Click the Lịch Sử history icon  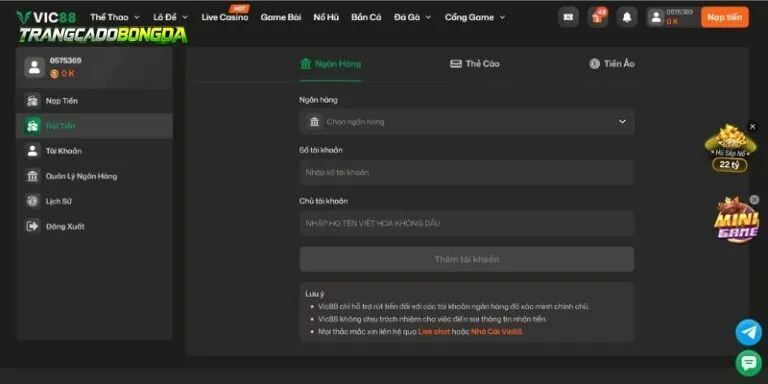click(33, 201)
